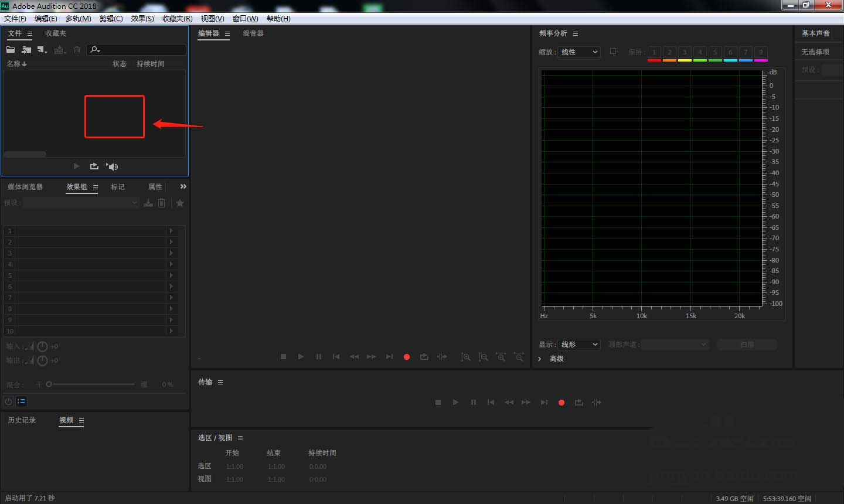This screenshot has width=844, height=504.
Task: Click the search field in Files panel
Action: click(x=141, y=50)
